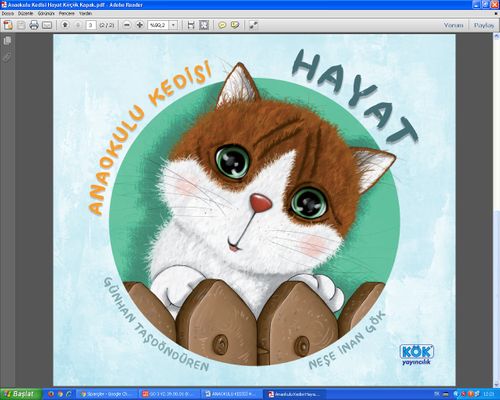This screenshot has height=400, width=500.
Task: Open the Dosya menu
Action: [8, 14]
